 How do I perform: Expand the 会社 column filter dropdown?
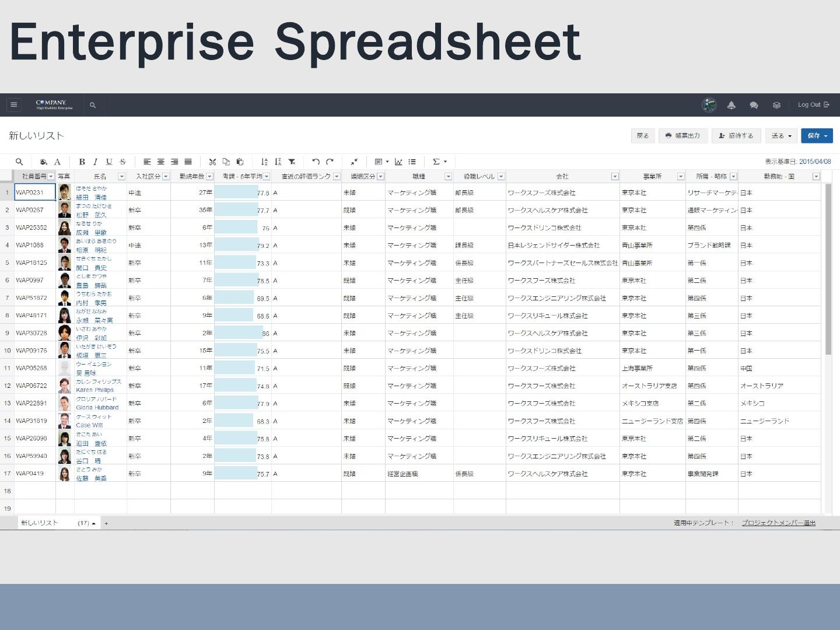pos(614,176)
